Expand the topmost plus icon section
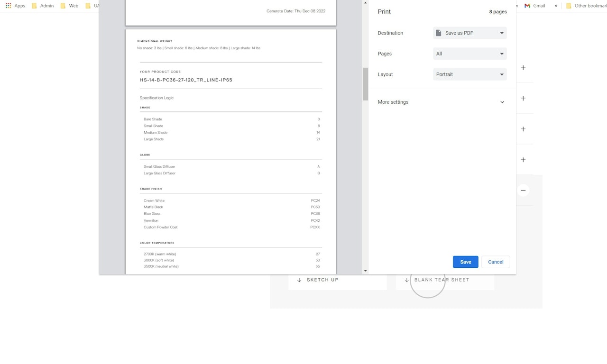 (523, 68)
